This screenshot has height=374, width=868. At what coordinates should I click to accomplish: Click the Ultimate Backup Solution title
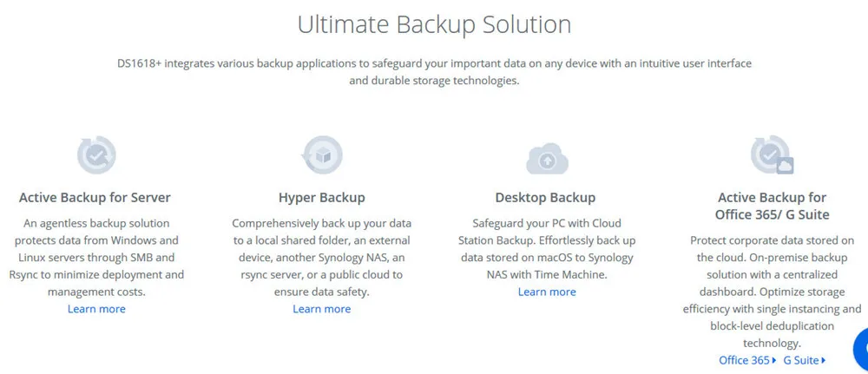click(435, 25)
